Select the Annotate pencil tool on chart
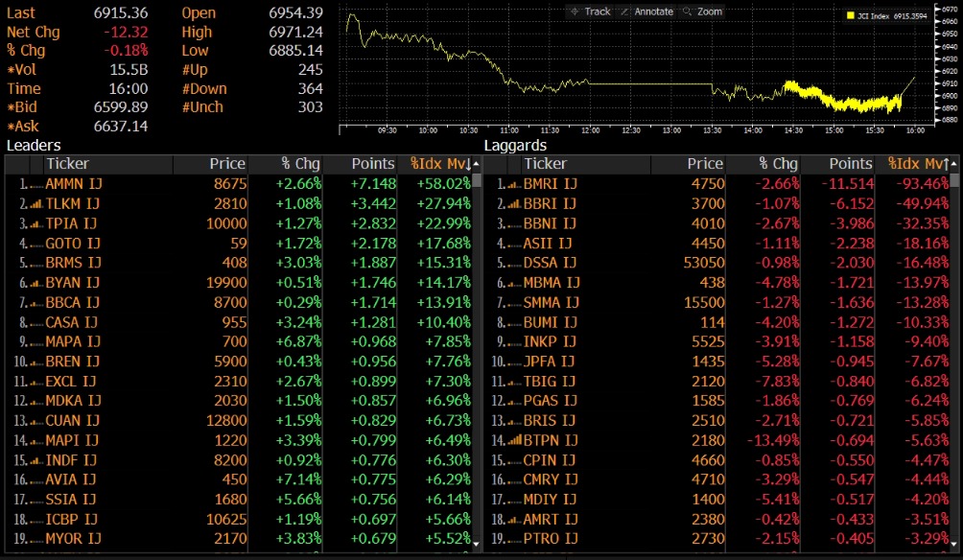Screen dimensions: 963x560 coord(646,12)
